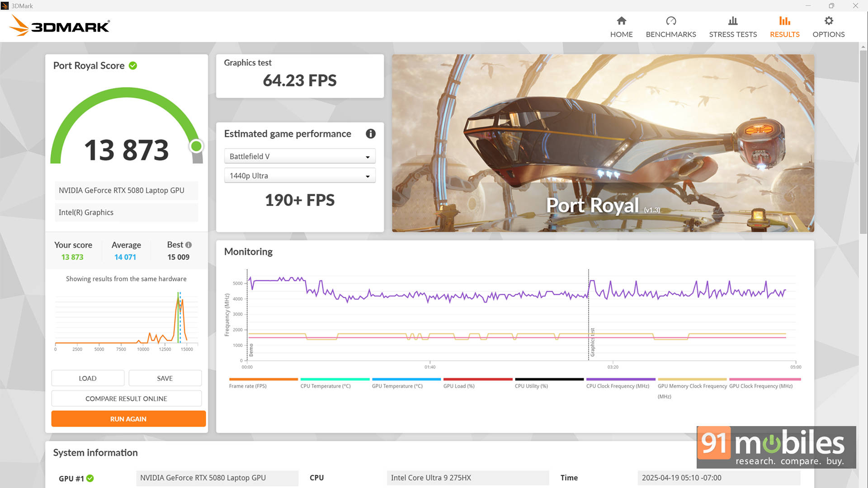Click the LOAD button
868x488 pixels.
pyautogui.click(x=88, y=378)
